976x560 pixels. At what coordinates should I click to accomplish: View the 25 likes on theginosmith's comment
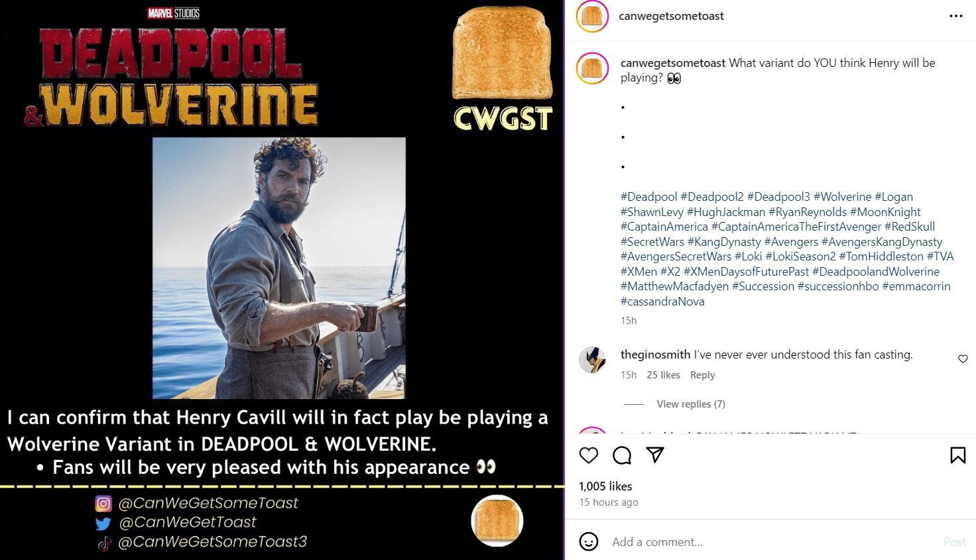click(x=663, y=375)
